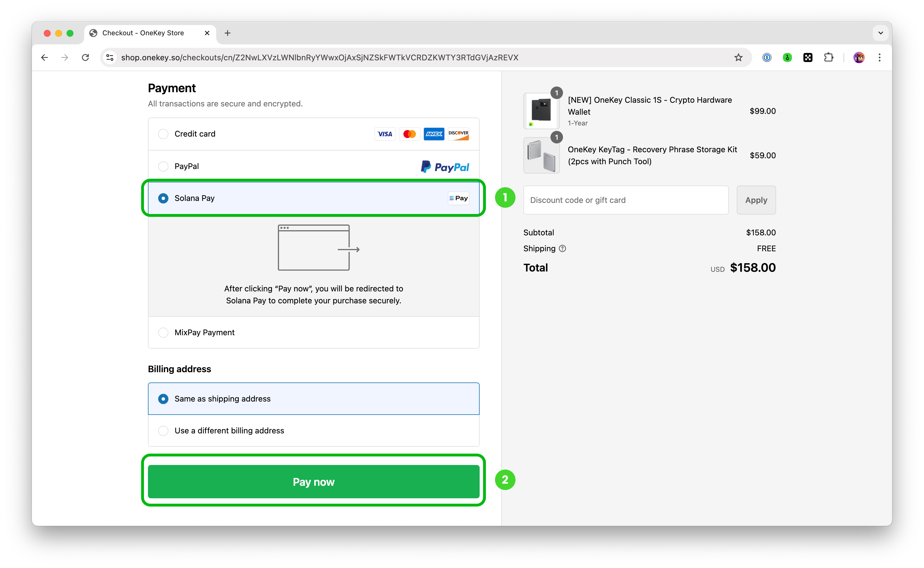The image size is (924, 568).
Task: Reload the checkout page
Action: click(x=86, y=57)
